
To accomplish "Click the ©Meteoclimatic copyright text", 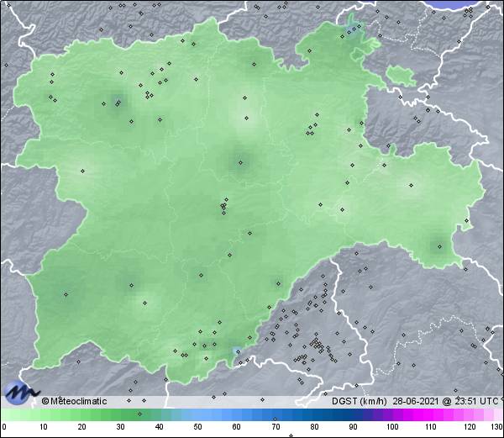I will coord(75,401).
